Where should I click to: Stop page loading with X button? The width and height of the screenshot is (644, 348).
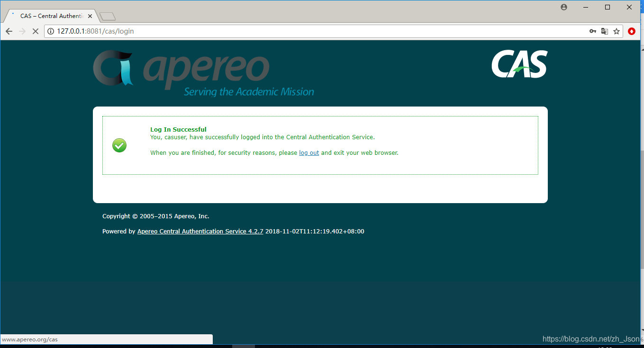click(35, 31)
